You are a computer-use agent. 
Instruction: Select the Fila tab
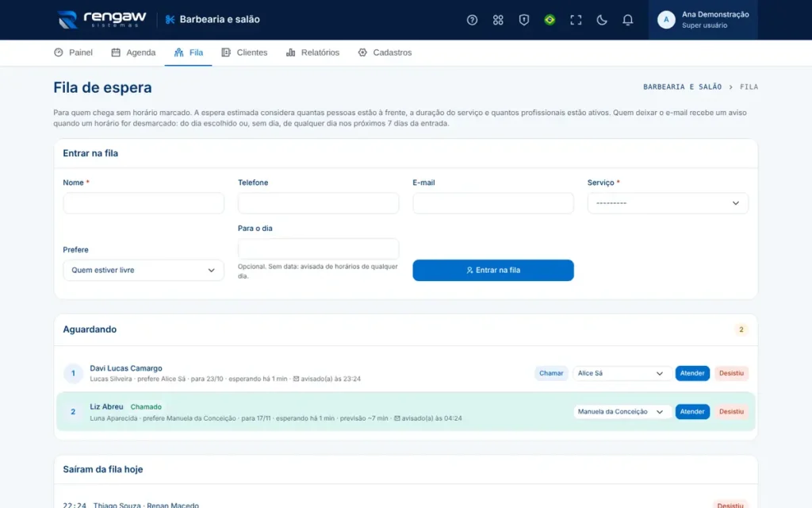[189, 52]
